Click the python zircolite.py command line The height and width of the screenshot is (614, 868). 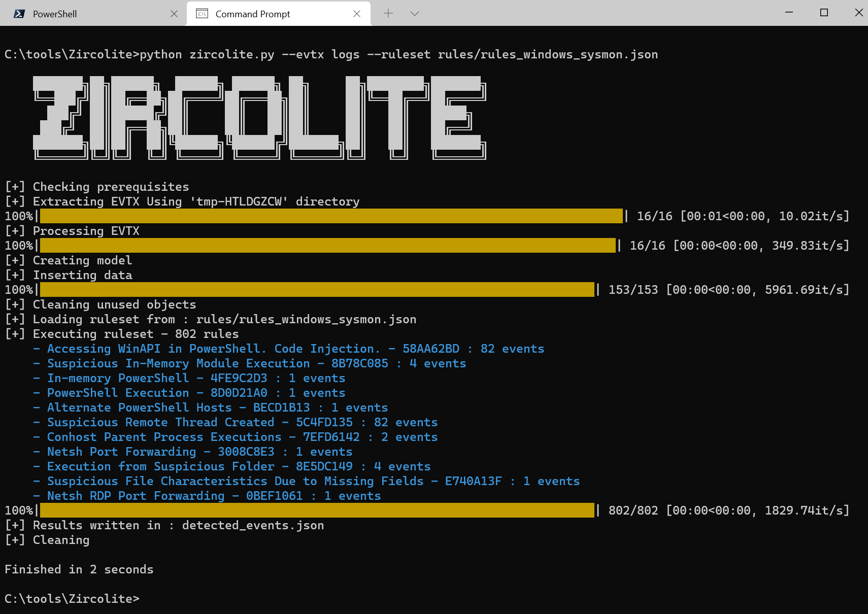pos(331,54)
